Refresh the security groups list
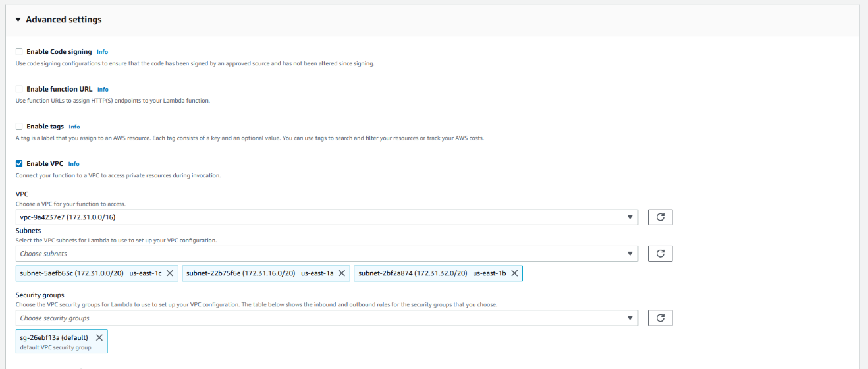Screen dimensions: 868x369 [x=660, y=318]
